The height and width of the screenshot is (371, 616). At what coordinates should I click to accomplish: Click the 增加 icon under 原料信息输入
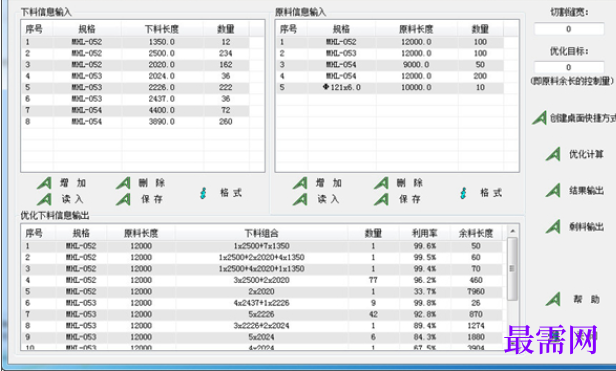pyautogui.click(x=300, y=183)
